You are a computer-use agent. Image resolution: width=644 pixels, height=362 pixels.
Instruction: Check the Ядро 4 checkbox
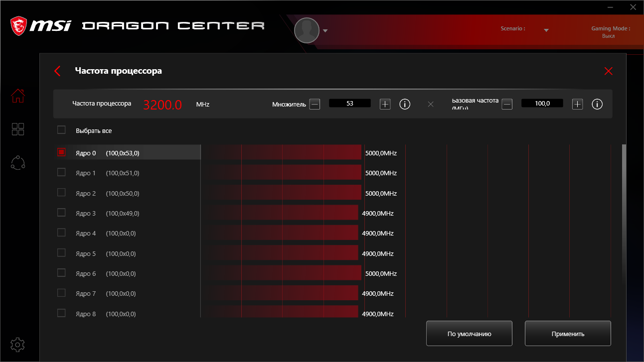(61, 233)
